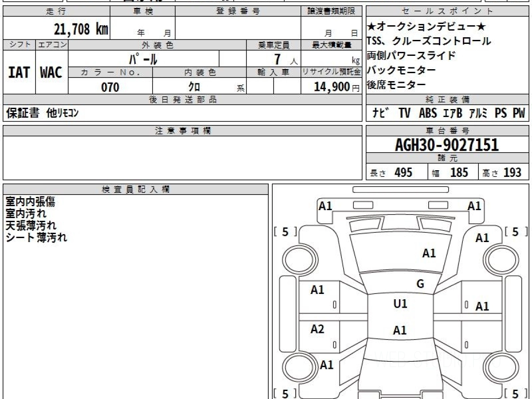Click the A2 mark on the diagram
532x399 pixels.
pos(317,329)
